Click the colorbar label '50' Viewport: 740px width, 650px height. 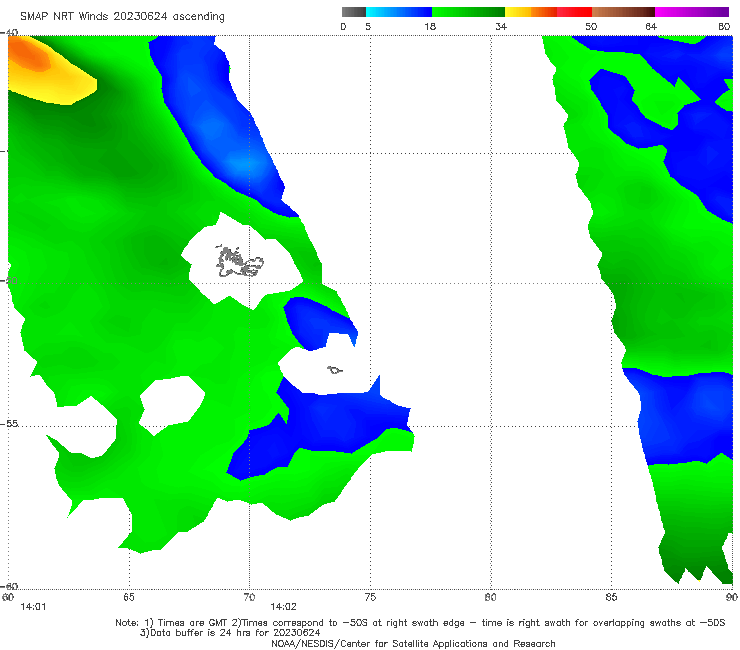(x=591, y=26)
